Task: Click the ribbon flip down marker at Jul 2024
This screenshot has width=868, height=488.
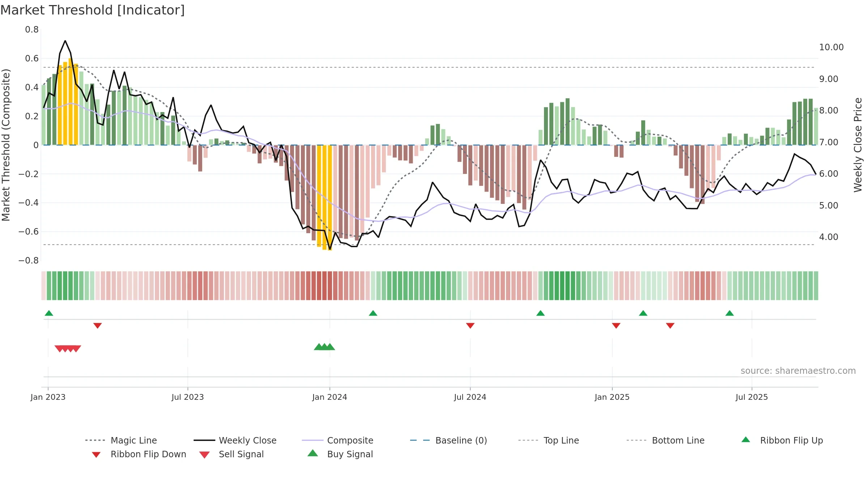Action: click(470, 326)
